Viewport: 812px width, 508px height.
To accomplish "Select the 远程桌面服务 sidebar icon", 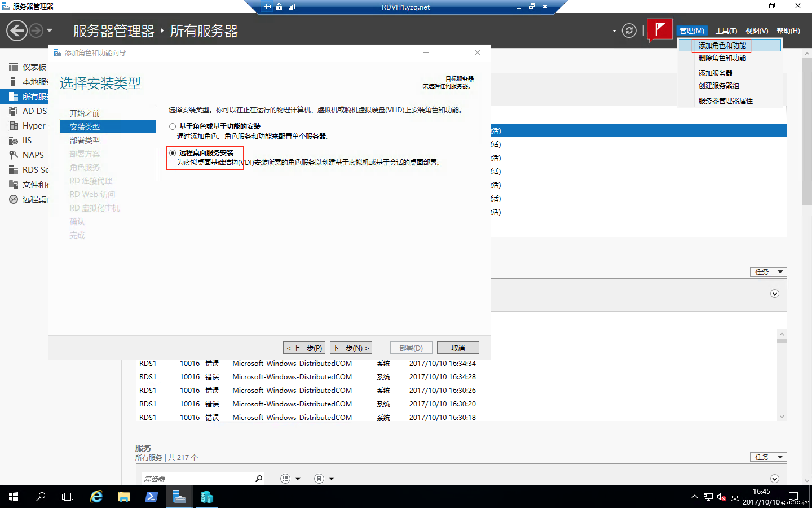I will (14, 199).
